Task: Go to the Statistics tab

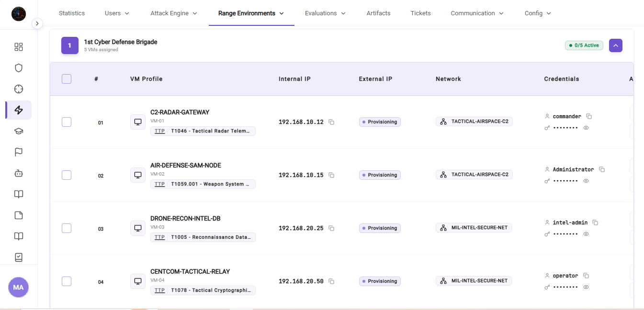Action: click(x=72, y=13)
